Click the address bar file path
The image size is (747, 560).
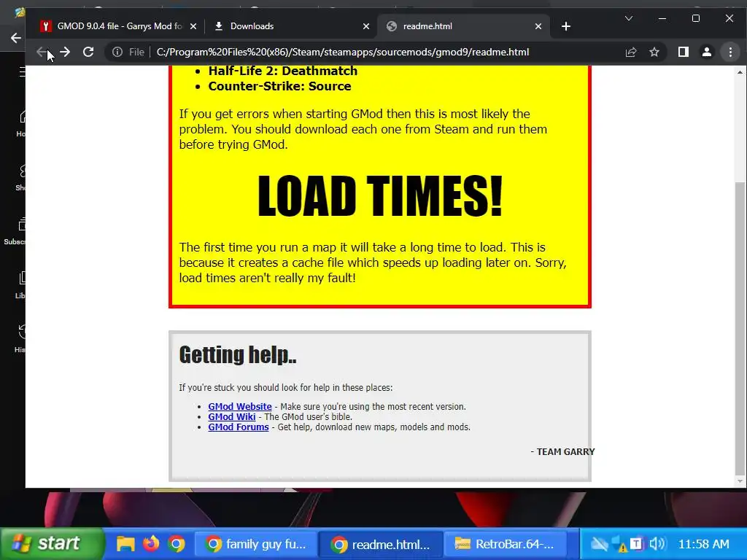tap(343, 52)
